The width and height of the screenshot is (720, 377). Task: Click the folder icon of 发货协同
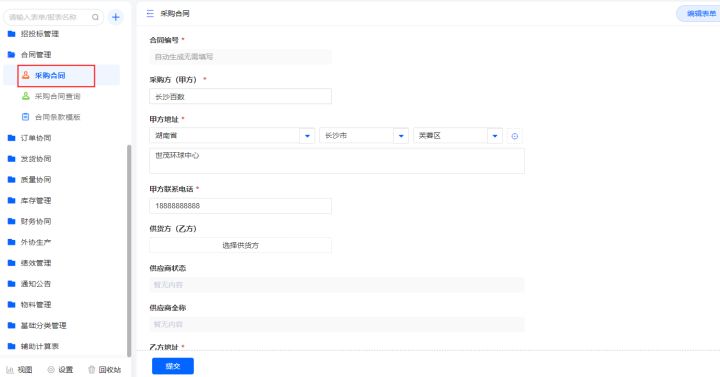12,159
